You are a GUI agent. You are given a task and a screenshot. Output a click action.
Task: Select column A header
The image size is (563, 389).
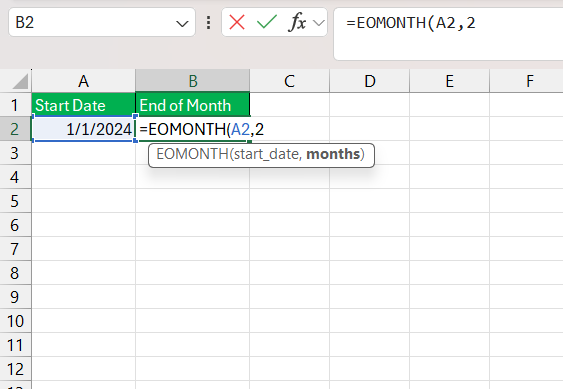(83, 81)
